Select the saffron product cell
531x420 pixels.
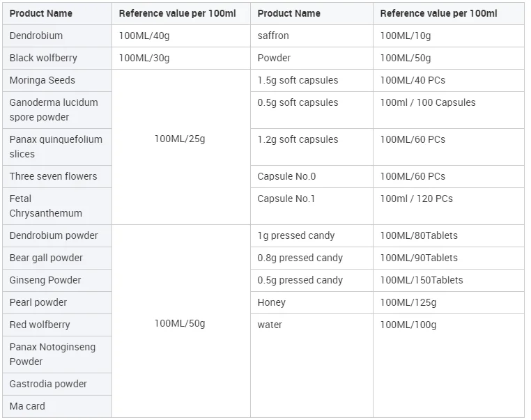[x=273, y=36]
